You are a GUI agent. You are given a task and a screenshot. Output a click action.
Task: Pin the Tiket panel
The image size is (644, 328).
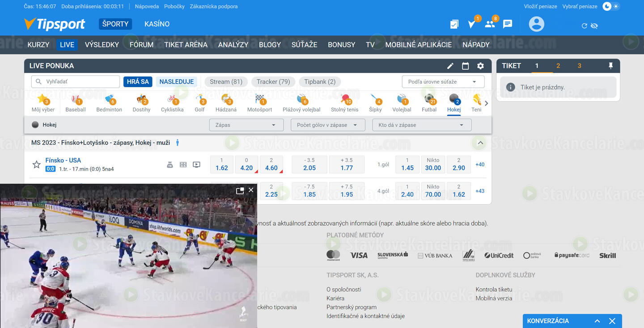[x=610, y=66]
